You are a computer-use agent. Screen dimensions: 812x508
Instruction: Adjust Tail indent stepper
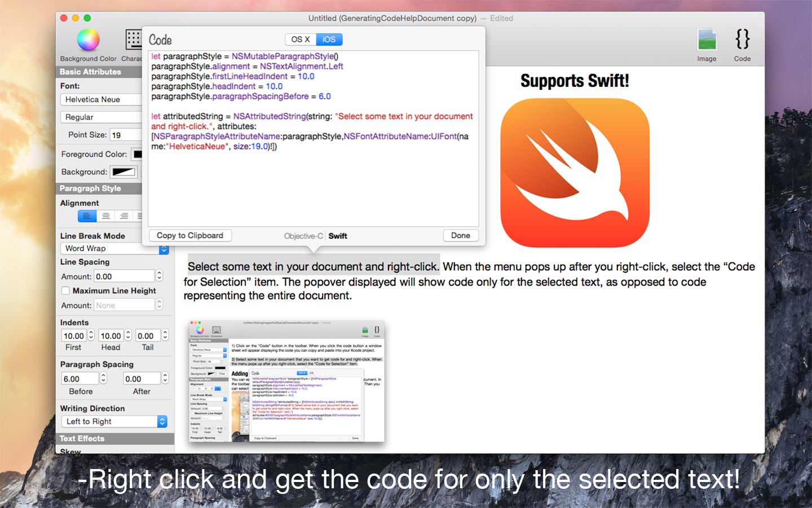165,335
